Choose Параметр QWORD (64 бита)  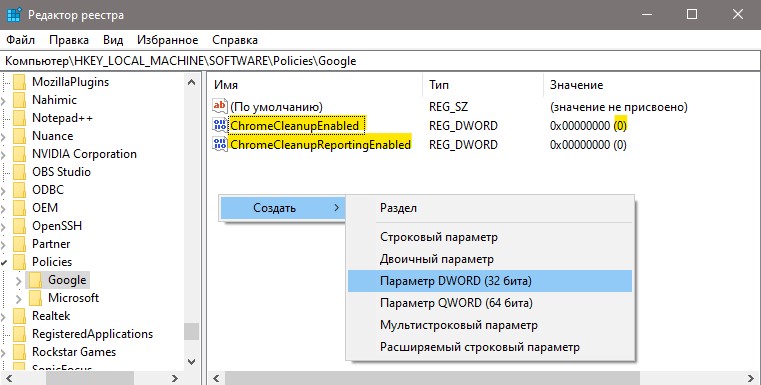490,303
